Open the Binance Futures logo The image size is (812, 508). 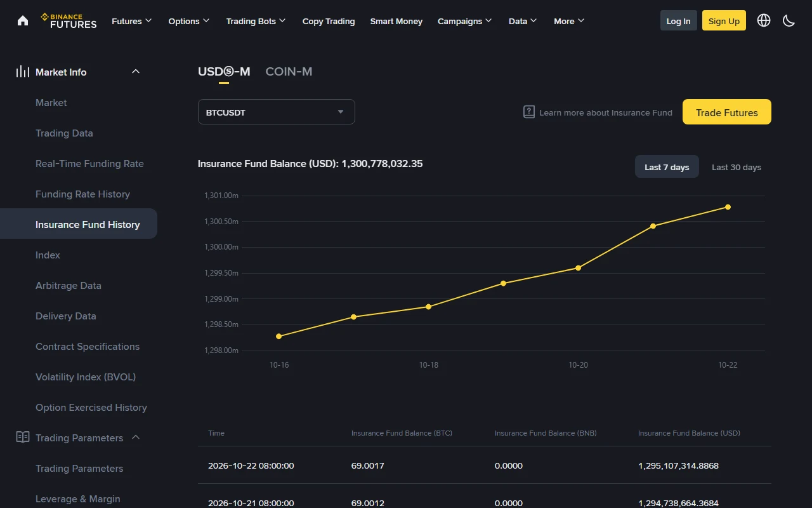69,21
